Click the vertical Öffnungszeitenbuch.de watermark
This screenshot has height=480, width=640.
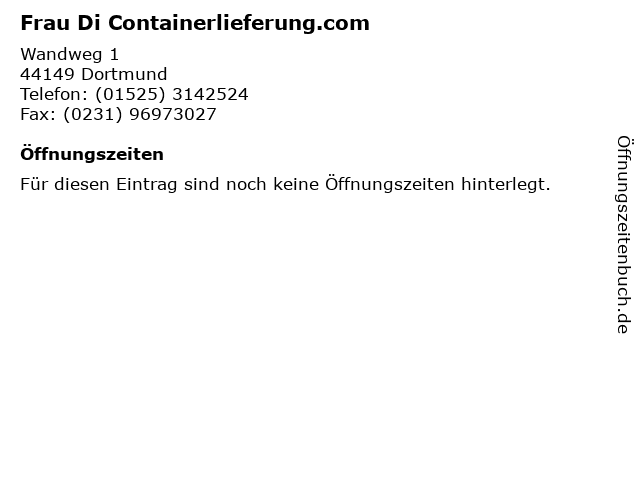624,235
